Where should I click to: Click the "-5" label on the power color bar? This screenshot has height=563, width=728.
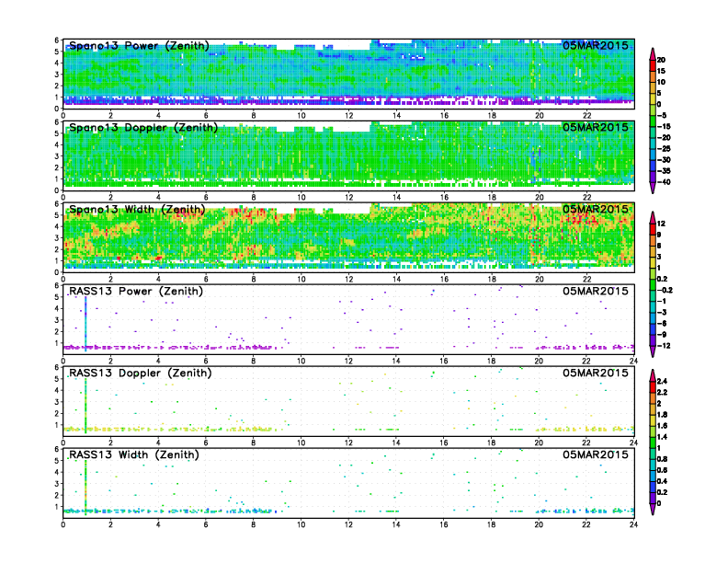(662, 115)
